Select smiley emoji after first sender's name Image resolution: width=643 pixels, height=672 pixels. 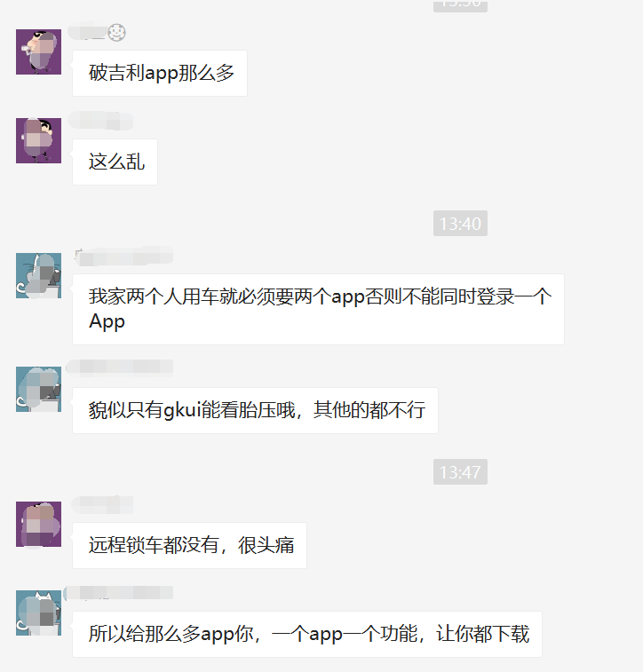pos(116,33)
